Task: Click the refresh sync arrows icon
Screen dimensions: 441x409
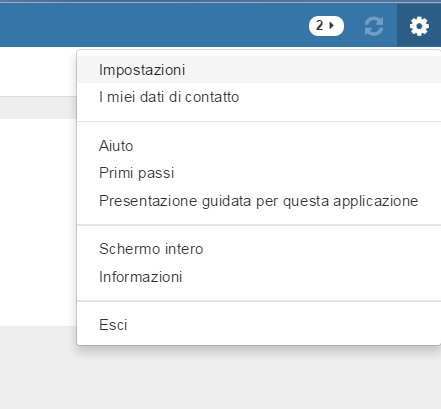Action: (x=374, y=26)
